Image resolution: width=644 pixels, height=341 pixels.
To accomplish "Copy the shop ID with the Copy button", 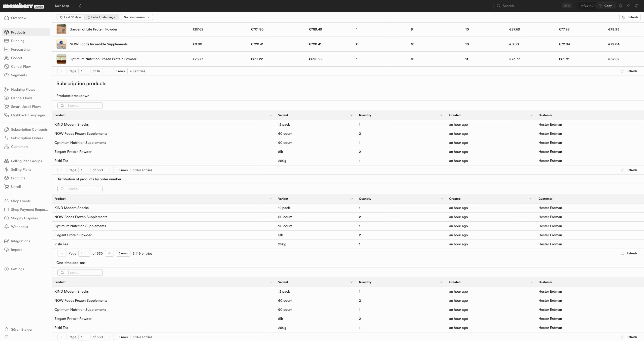I will (605, 6).
